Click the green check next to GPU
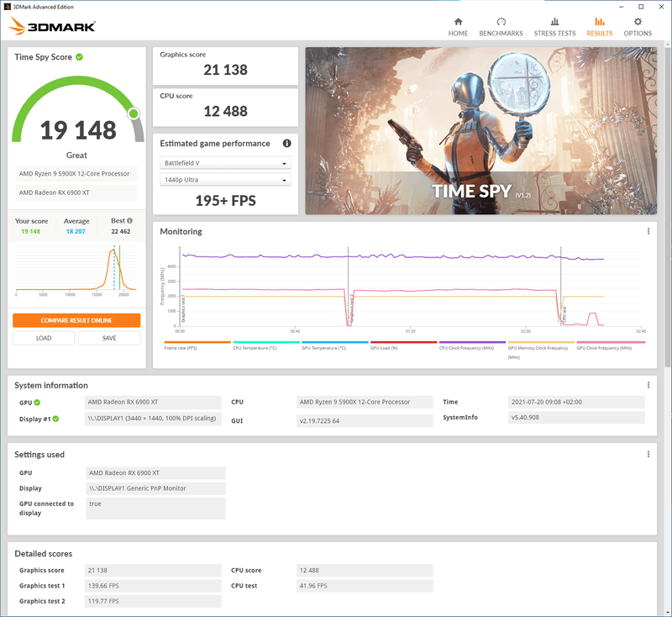Viewport: 672px width, 617px height. 37,403
